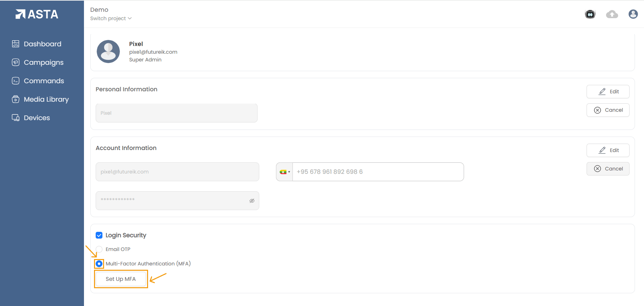This screenshot has width=644, height=306.
Task: Click the cloud upload icon
Action: coord(612,14)
